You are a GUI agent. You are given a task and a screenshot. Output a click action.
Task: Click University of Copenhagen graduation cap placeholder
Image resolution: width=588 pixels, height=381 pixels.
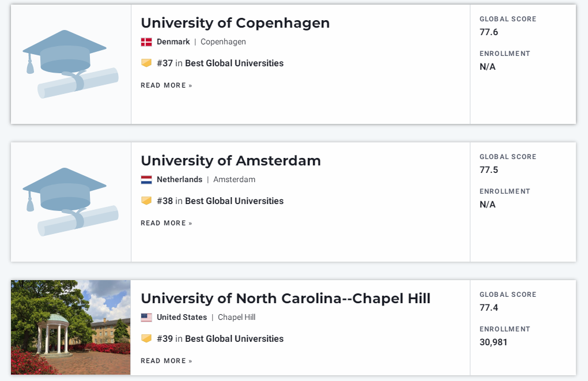pyautogui.click(x=70, y=64)
